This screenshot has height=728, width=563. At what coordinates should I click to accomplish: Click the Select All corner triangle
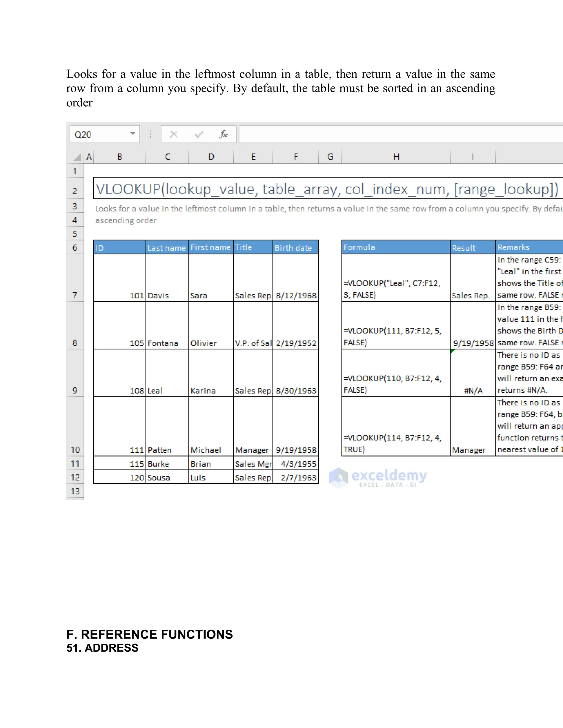pyautogui.click(x=77, y=157)
